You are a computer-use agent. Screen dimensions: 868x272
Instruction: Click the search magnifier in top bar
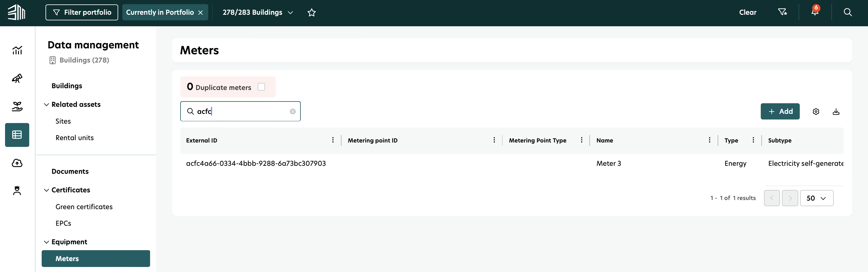tap(848, 12)
